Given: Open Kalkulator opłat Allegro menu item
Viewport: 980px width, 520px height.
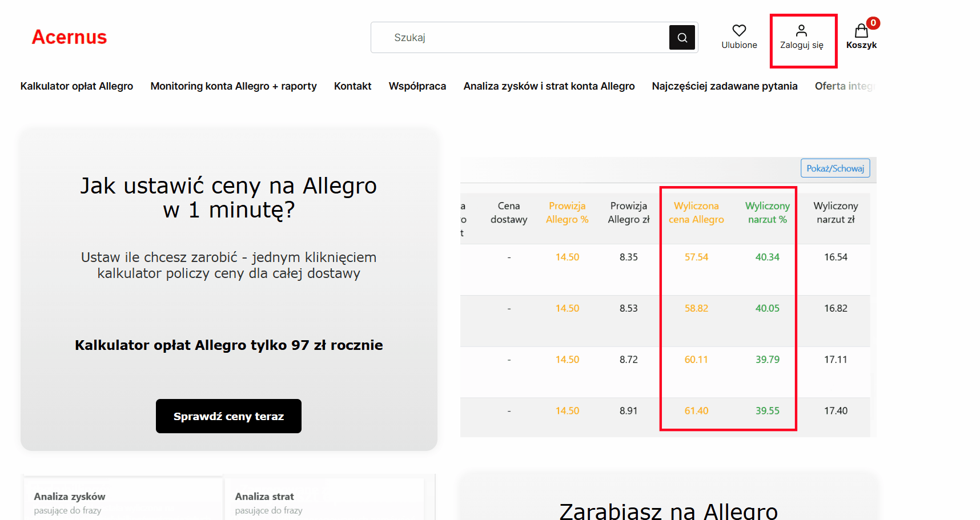Looking at the screenshot, I should coord(77,86).
